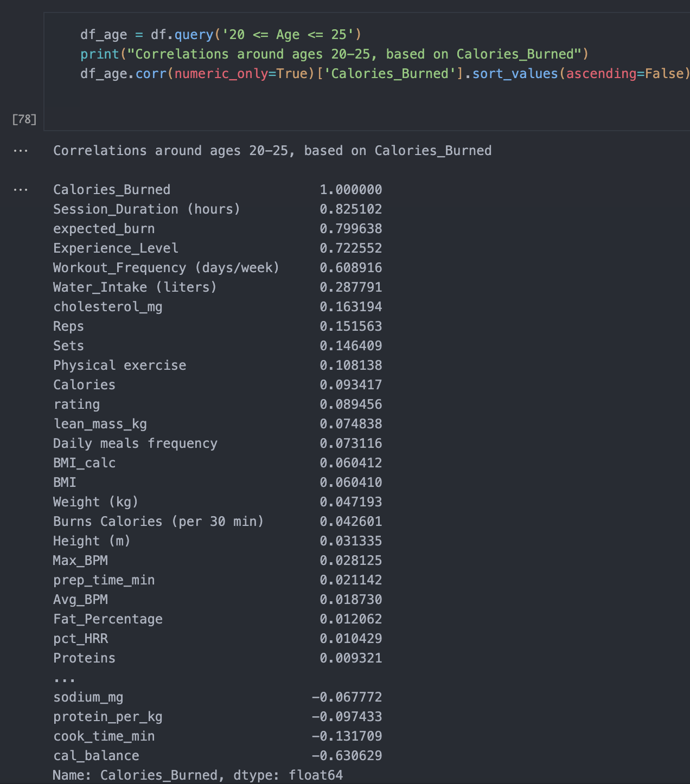Screen dimensions: 690x784
Task: Click the Experience_Level output row label
Action: point(116,248)
